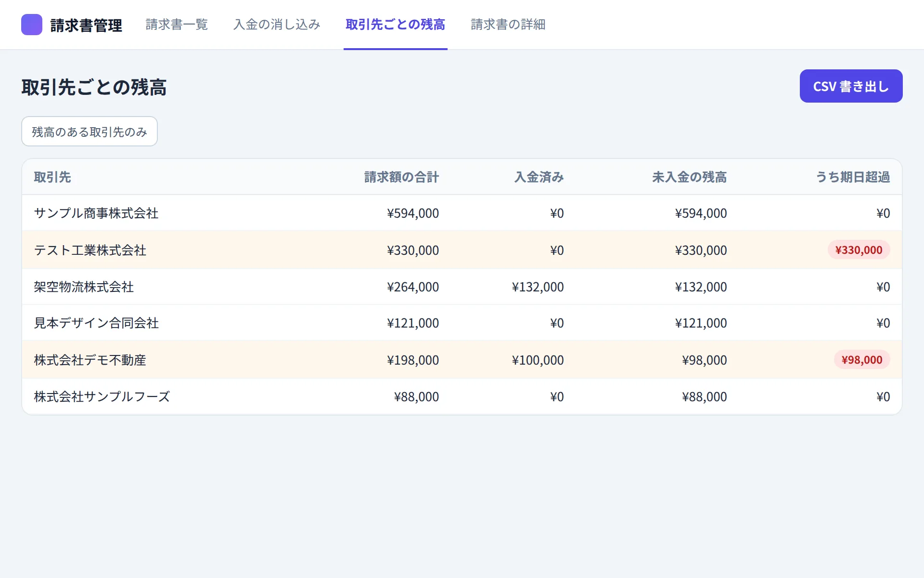
Task: Click the 未入金の残高 column header
Action: tap(689, 177)
